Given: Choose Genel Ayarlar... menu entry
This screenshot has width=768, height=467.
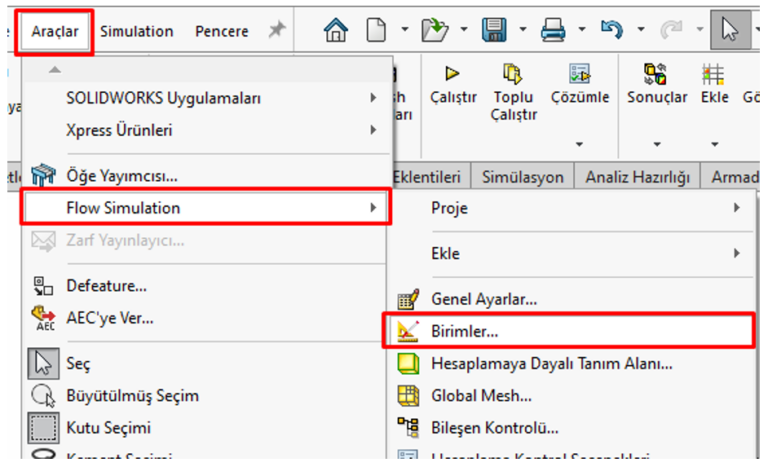Looking at the screenshot, I should coord(484,299).
